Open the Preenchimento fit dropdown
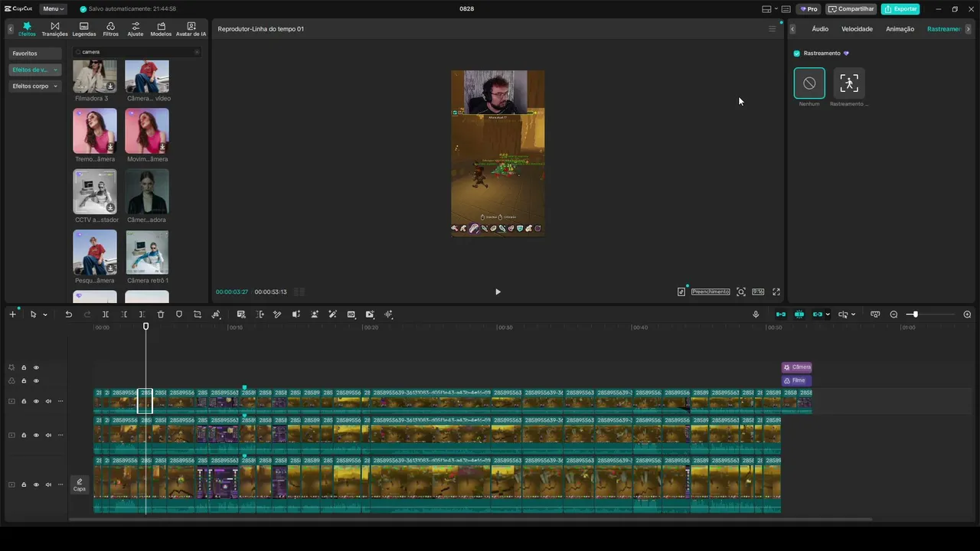This screenshot has width=980, height=551. 710,292
